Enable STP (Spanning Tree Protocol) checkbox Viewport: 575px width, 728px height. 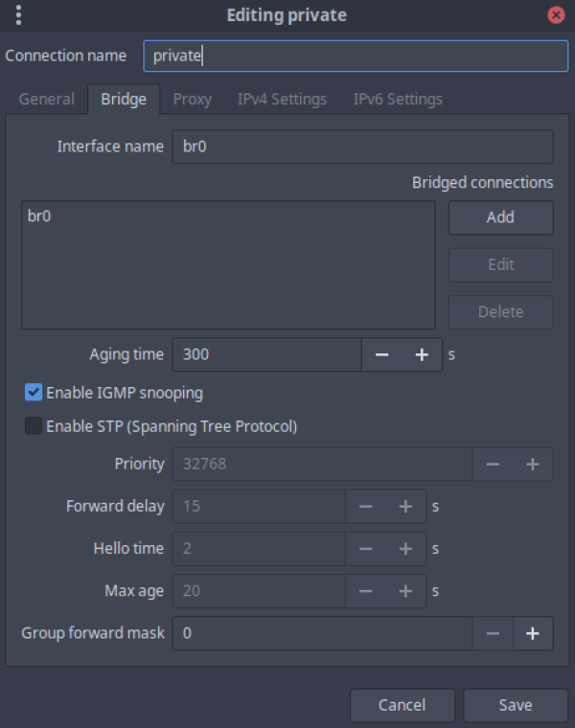pyautogui.click(x=34, y=426)
